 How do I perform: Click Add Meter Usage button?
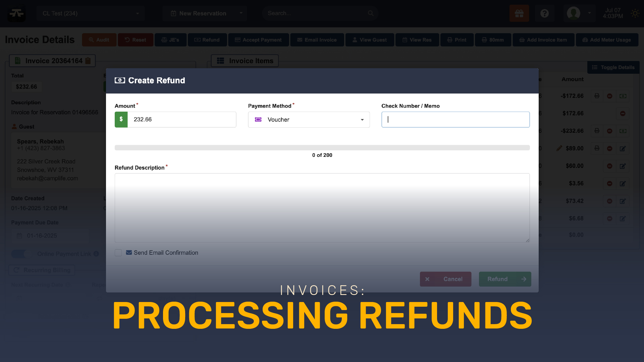click(x=607, y=40)
